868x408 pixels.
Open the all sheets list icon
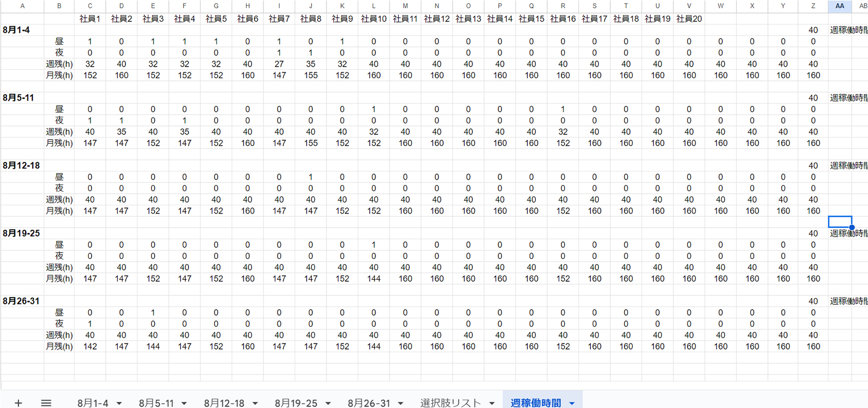click(46, 402)
